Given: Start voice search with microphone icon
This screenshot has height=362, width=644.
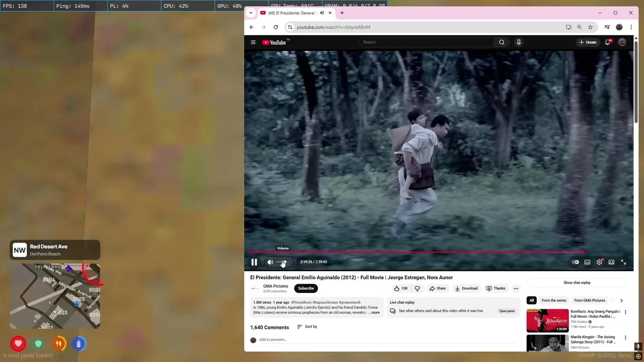Looking at the screenshot, I should [x=519, y=42].
